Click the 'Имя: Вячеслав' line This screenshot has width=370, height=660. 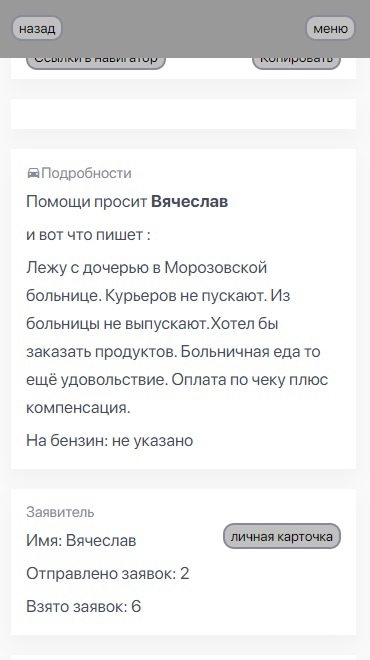[81, 540]
